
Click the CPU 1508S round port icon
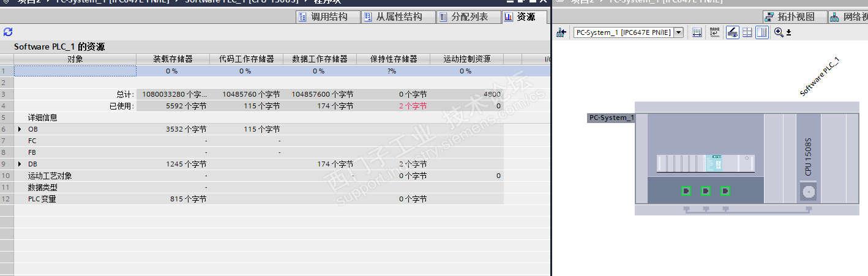809,192
